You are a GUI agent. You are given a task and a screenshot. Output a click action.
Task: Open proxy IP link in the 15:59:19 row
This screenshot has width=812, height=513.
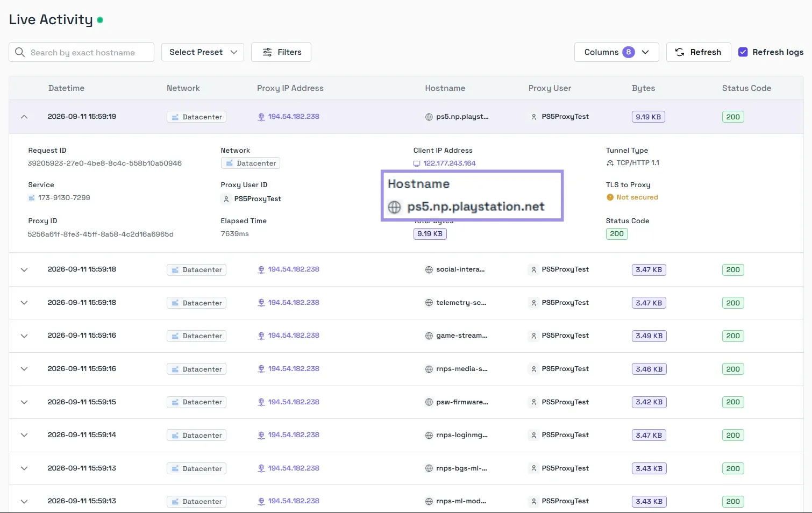[294, 117]
